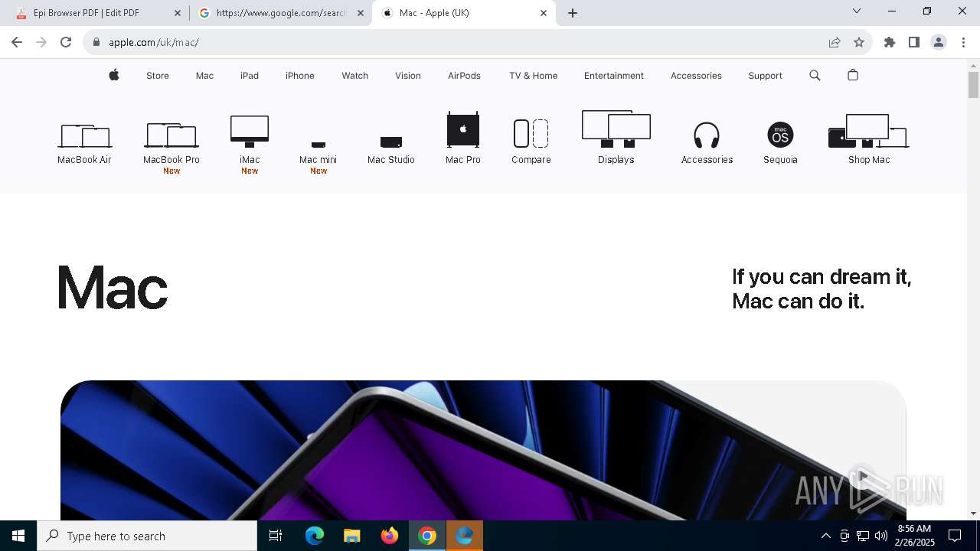Open Chrome three-dot menu
This screenshot has height=551, width=980.
[x=963, y=42]
